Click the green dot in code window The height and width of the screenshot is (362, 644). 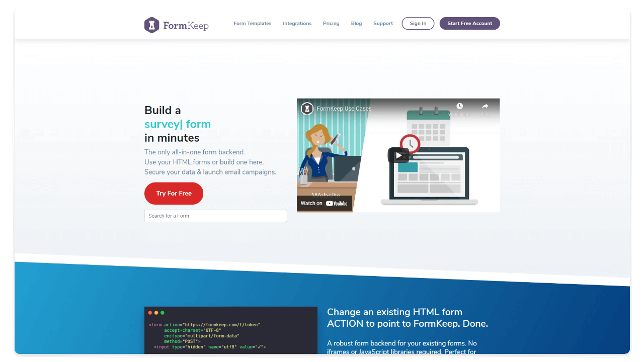162,313
